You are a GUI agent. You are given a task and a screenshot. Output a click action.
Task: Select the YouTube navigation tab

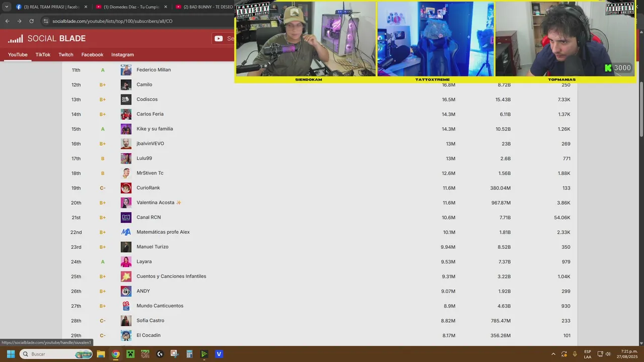point(18,55)
